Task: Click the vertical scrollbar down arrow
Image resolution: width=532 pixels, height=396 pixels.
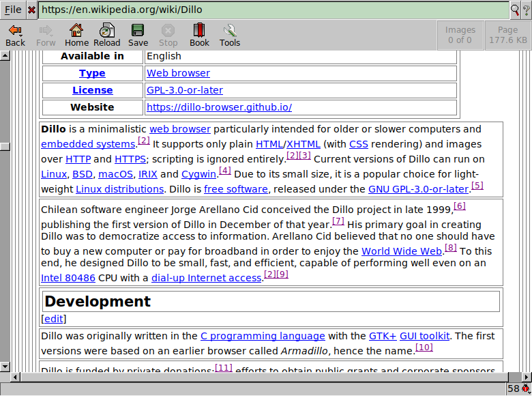Action: point(5,367)
